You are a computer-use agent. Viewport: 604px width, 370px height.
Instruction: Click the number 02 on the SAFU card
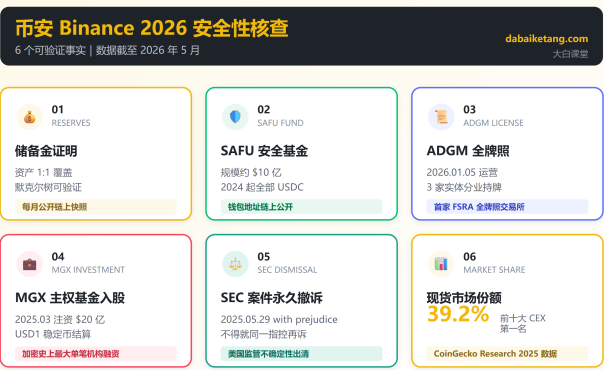[263, 110]
